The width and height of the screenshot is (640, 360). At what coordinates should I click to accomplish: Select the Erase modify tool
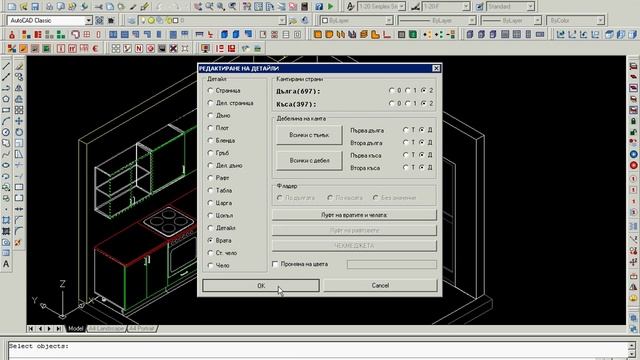pos(19,66)
